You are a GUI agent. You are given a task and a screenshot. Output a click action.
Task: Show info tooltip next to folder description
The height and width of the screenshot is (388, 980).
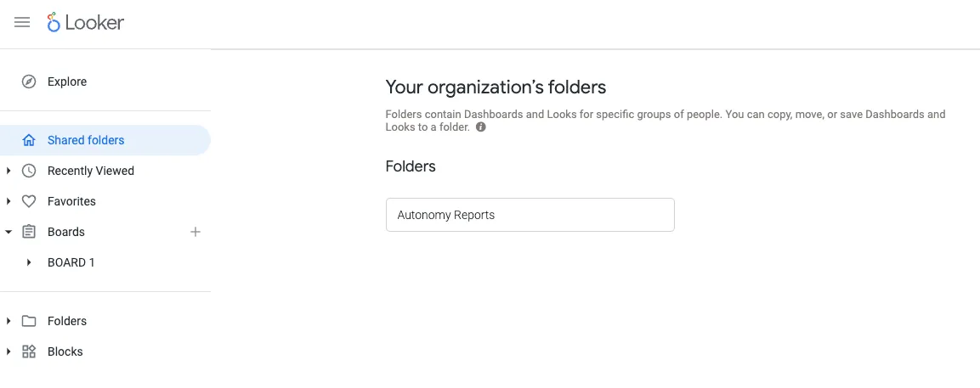[480, 127]
